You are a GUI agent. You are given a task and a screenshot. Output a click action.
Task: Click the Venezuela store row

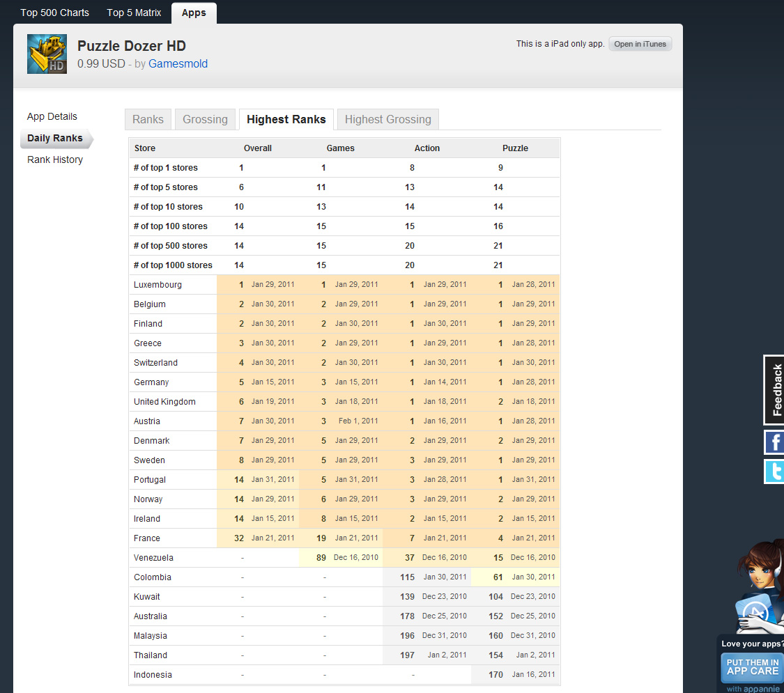click(344, 558)
